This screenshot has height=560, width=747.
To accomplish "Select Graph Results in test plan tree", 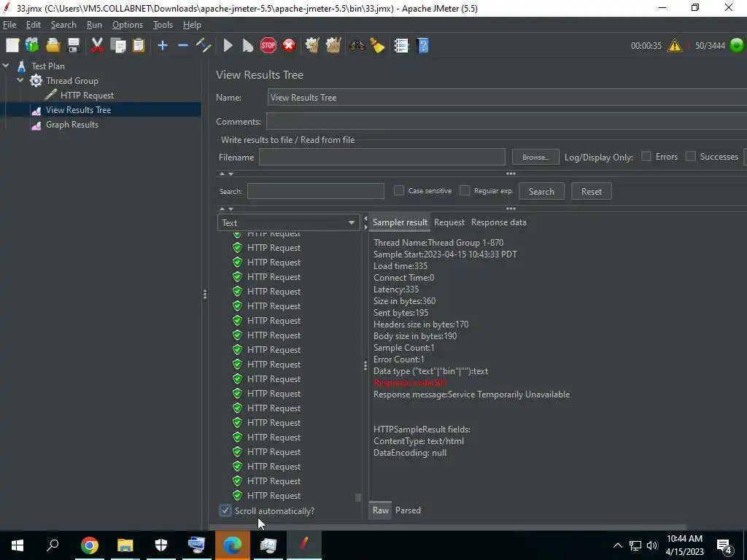I will (x=72, y=124).
